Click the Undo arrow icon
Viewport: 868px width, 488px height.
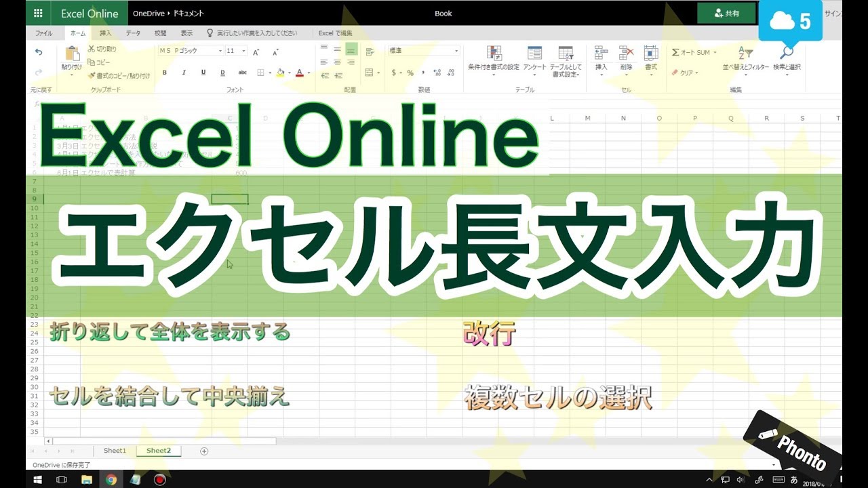pos(39,52)
